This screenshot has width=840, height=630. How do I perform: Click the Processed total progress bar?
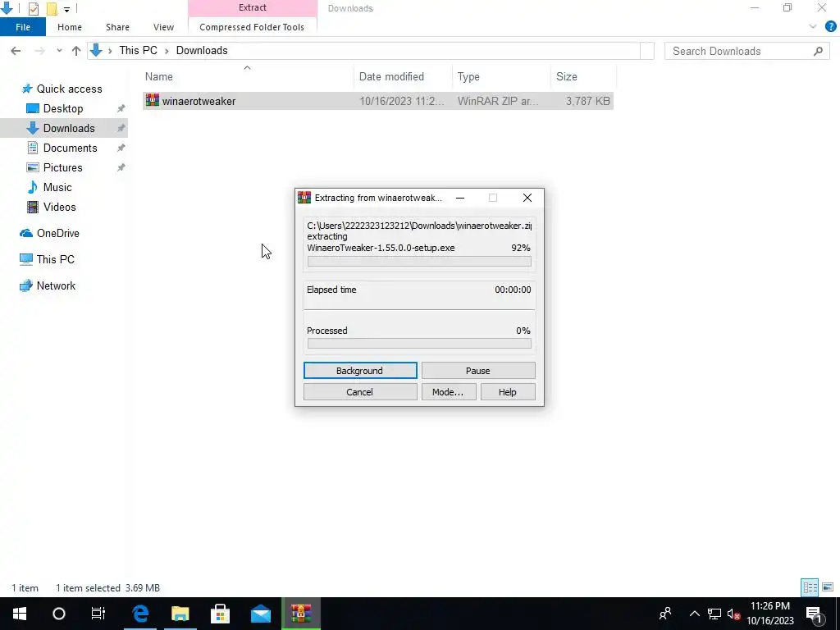tap(419, 344)
